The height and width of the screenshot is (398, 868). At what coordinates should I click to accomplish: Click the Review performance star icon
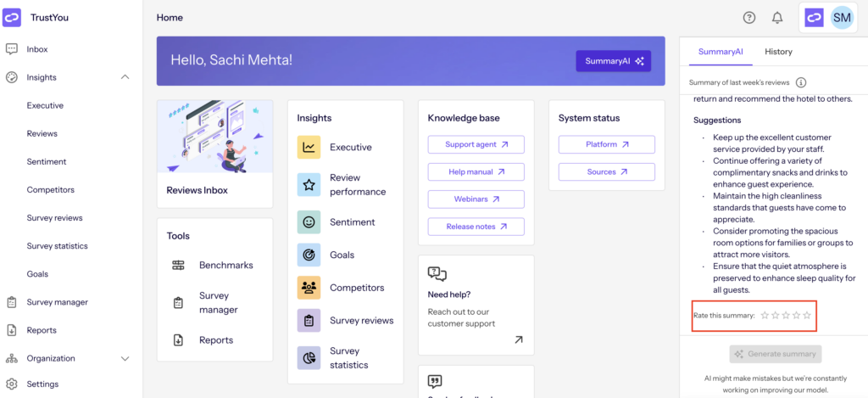(x=309, y=185)
